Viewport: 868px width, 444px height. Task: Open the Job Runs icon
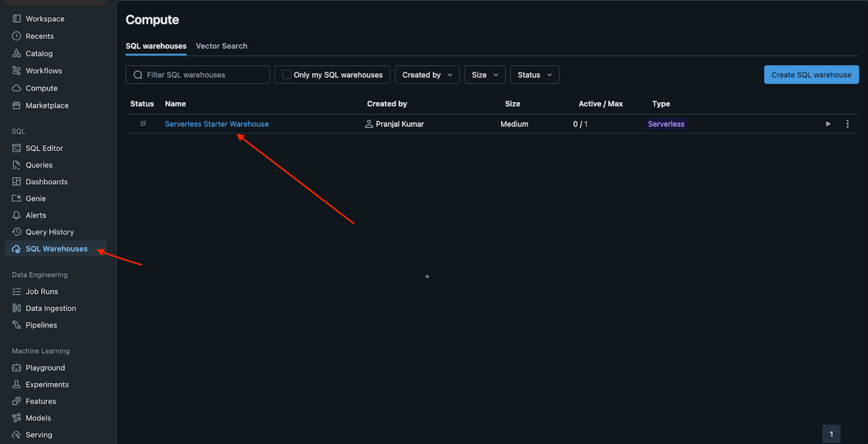click(16, 291)
